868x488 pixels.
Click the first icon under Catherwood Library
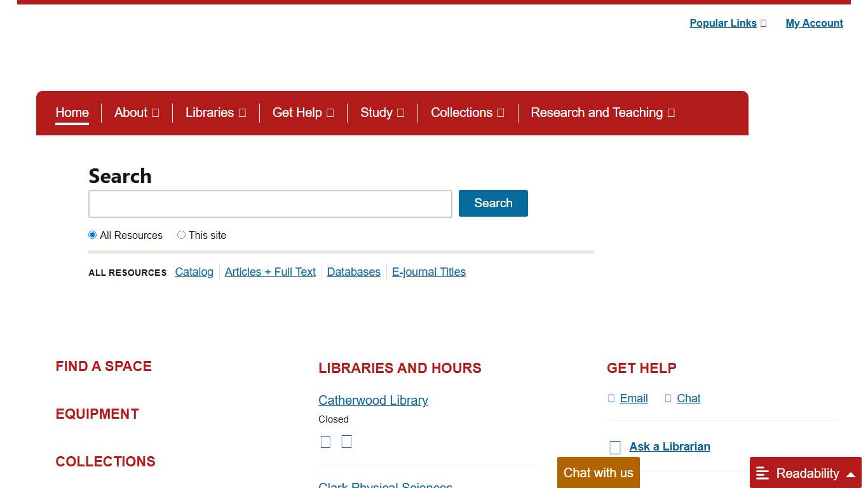tap(325, 441)
